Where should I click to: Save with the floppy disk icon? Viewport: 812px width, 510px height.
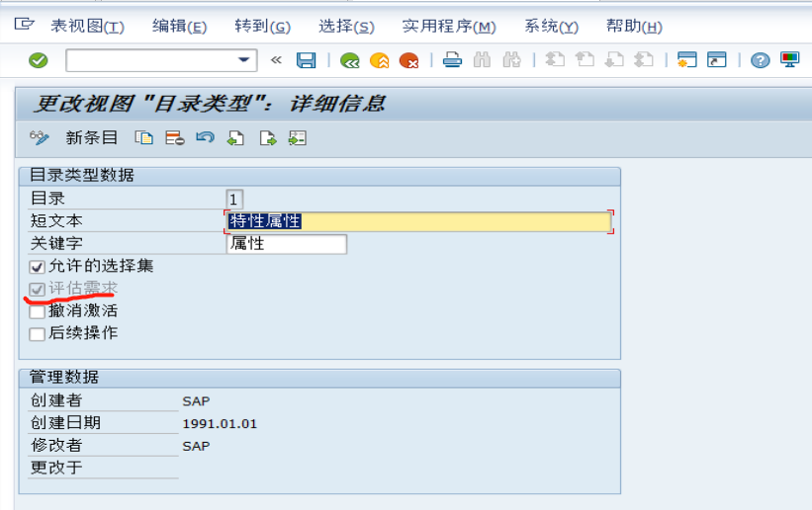coord(306,60)
